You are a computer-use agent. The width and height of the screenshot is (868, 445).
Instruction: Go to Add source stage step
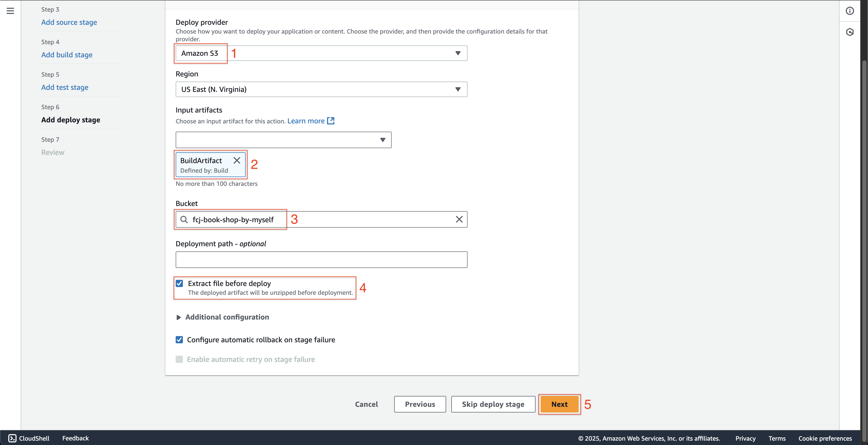point(69,22)
